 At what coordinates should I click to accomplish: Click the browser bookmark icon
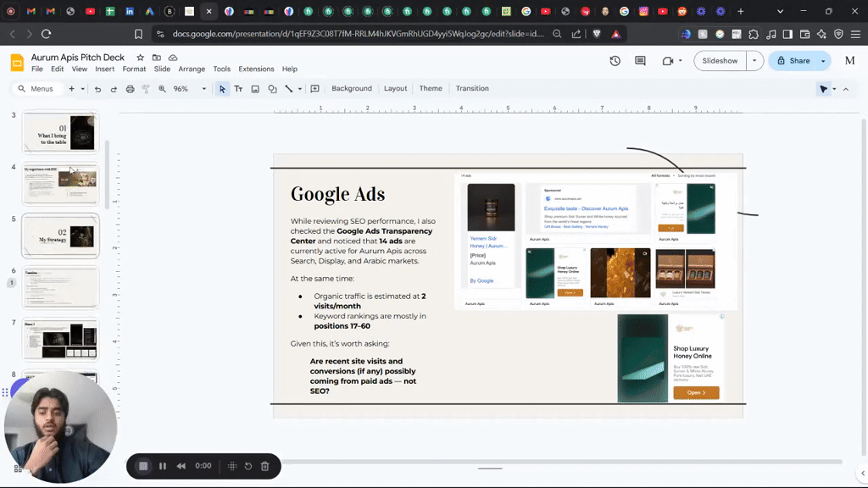point(138,34)
